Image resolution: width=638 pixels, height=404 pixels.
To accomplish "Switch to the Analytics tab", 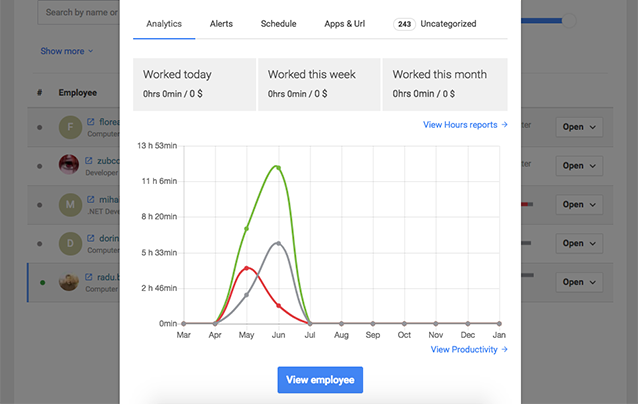I will tap(164, 24).
